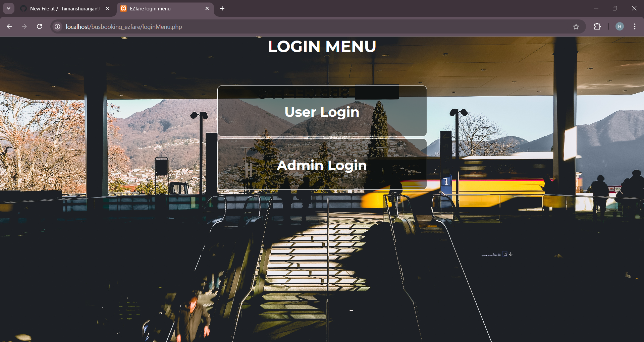Close the Chrome browser window
Screen dimensions: 644x342
pos(634,8)
